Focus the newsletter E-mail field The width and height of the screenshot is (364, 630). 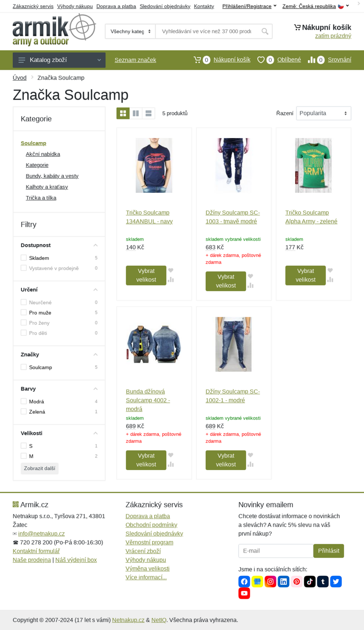click(x=276, y=551)
